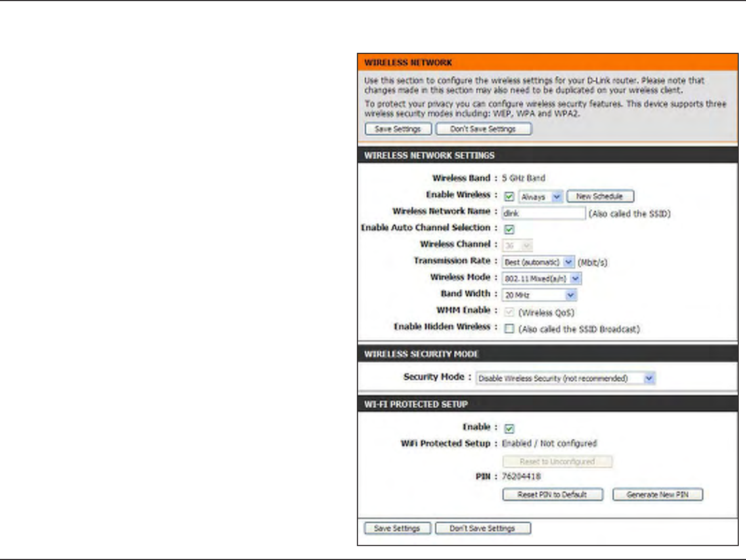The height and width of the screenshot is (560, 746).
Task: Click the Wireless Network Name input field
Action: click(543, 213)
